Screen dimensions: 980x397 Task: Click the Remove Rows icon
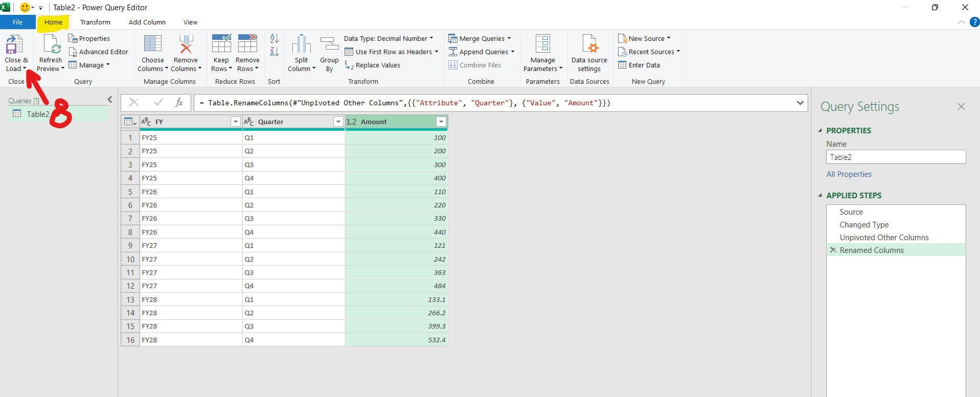point(247,43)
